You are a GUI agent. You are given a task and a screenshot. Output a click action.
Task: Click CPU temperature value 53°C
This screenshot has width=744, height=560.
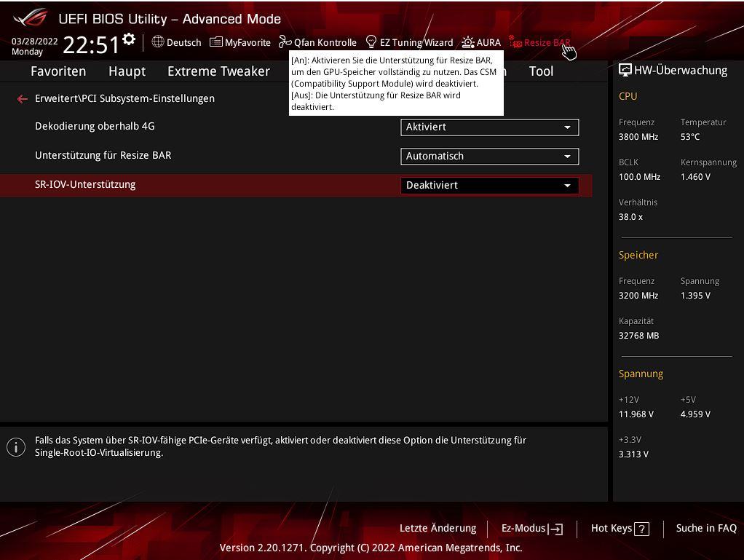690,137
